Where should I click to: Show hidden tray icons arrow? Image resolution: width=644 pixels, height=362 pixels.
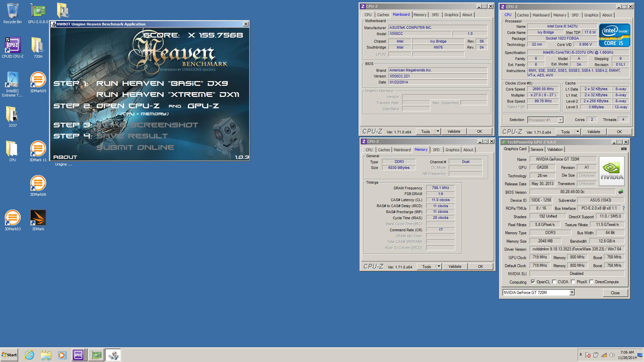[581, 355]
